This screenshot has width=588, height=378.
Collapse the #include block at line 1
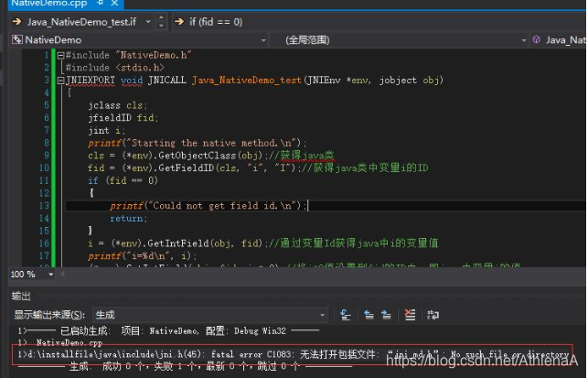(60, 56)
